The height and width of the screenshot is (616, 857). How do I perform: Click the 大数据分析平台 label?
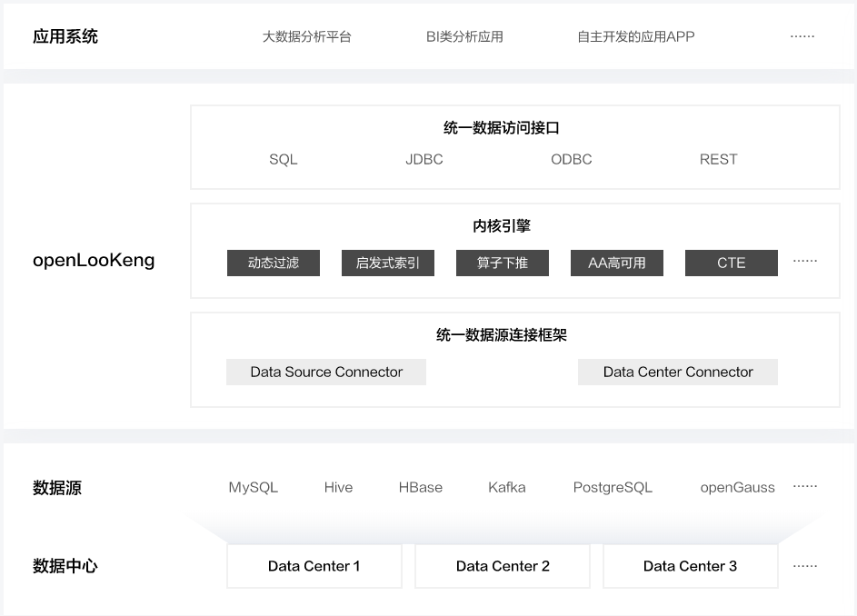[306, 36]
